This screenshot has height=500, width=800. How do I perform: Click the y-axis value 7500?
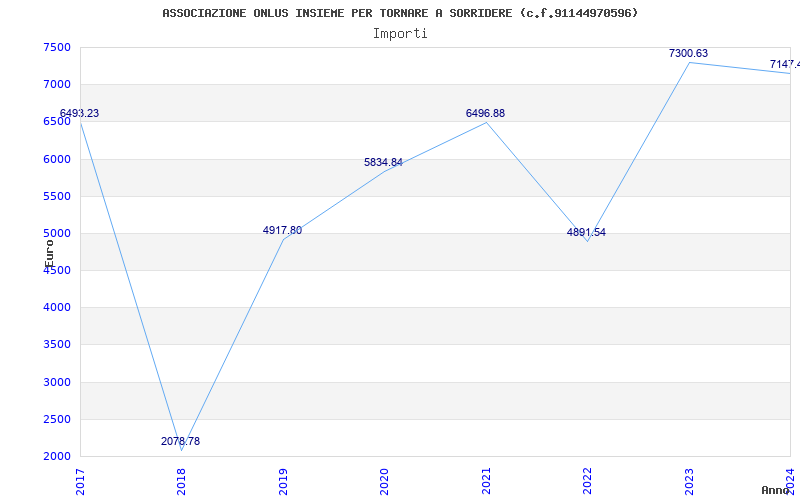tap(57, 47)
